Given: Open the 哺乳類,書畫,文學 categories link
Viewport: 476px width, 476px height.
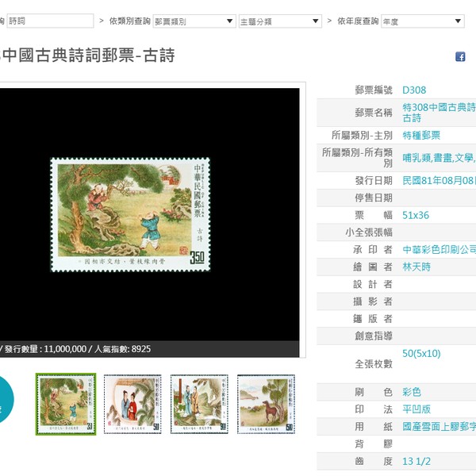Looking at the screenshot, I should pyautogui.click(x=439, y=158).
